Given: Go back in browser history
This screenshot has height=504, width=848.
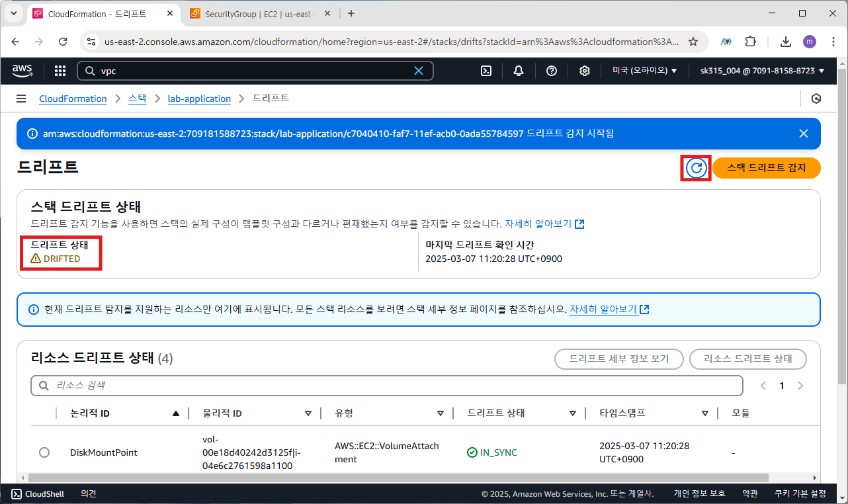Looking at the screenshot, I should tap(15, 42).
